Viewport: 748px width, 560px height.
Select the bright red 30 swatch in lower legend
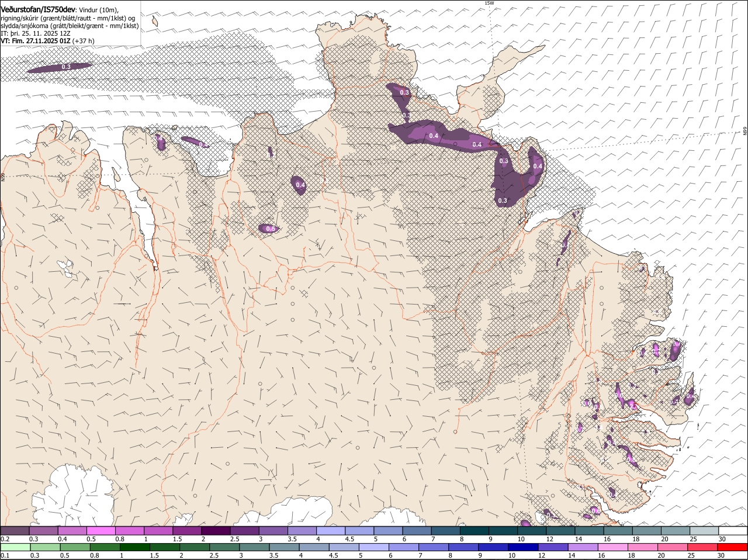[x=733, y=547]
